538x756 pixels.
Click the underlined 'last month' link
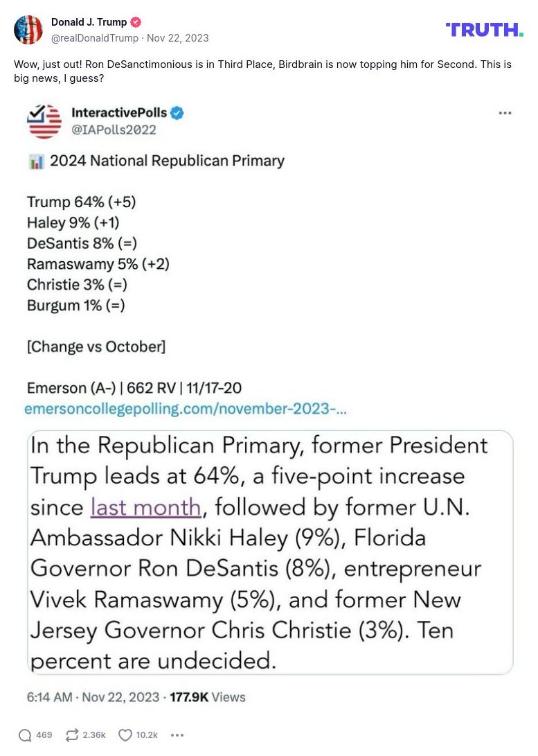tap(144, 507)
